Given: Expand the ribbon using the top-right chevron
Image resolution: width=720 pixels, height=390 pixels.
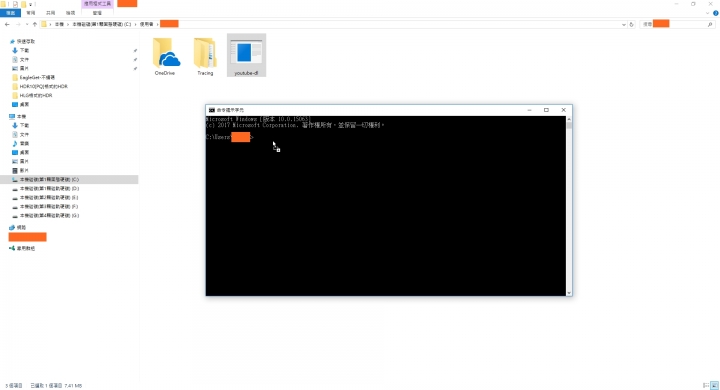Looking at the screenshot, I should coord(708,13).
